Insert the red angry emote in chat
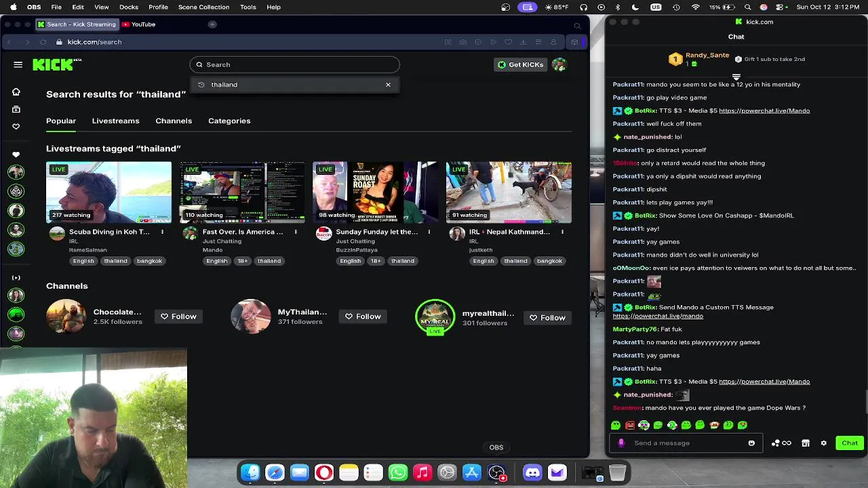Viewport: 868px width, 488px height. (630, 425)
